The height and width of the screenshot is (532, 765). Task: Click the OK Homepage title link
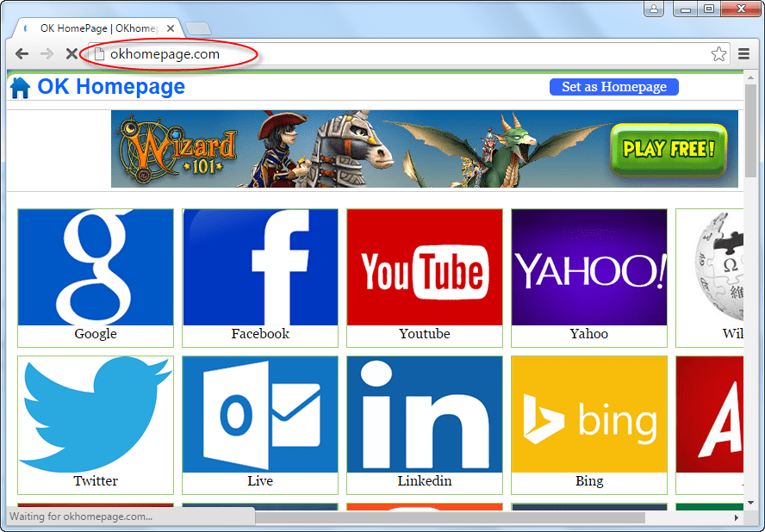(111, 87)
